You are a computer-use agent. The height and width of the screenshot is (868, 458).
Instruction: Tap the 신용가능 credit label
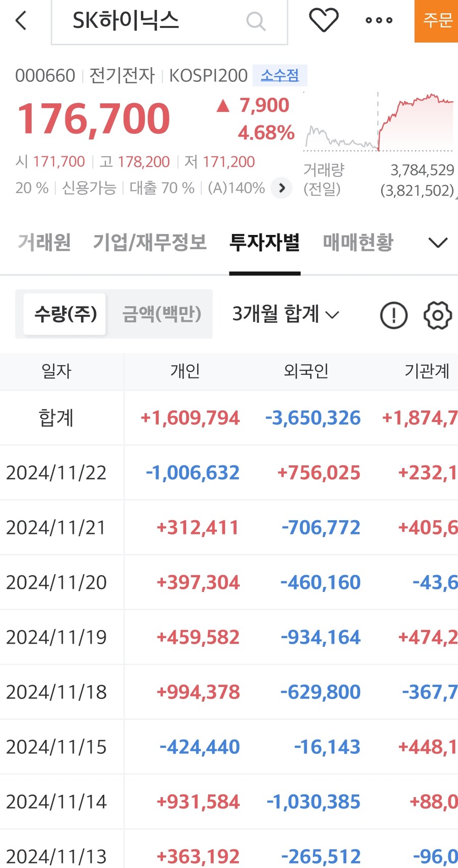(89, 188)
